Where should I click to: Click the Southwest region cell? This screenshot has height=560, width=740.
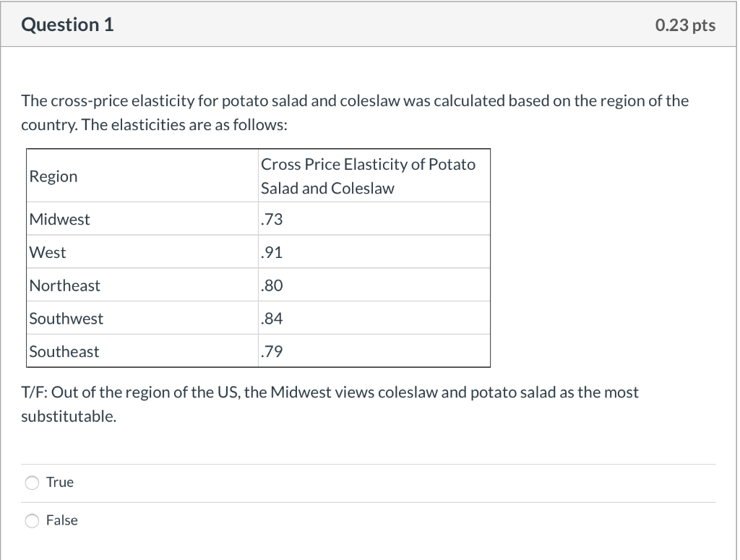point(66,318)
